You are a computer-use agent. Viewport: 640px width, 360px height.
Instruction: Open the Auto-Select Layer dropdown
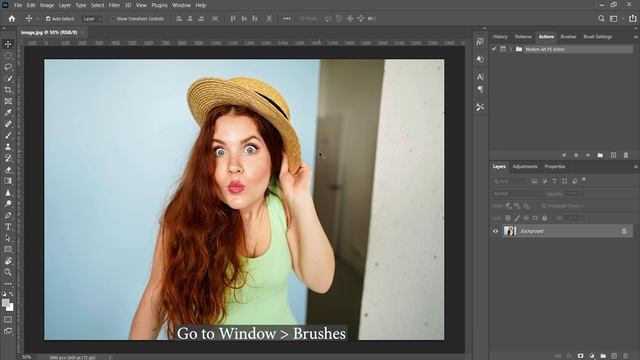point(91,19)
